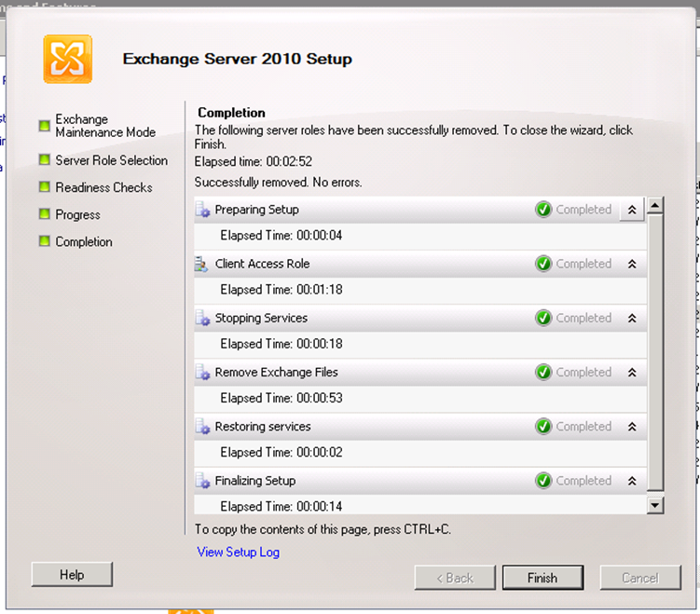Image resolution: width=700 pixels, height=614 pixels.
Task: Click the Preparing Setup task icon
Action: click(202, 210)
